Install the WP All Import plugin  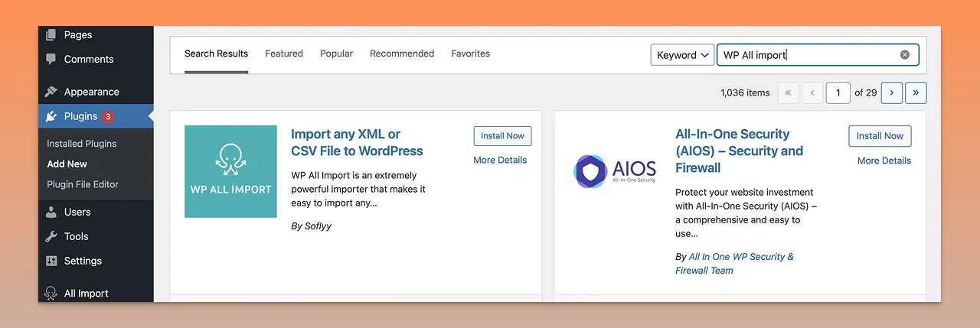(x=502, y=136)
